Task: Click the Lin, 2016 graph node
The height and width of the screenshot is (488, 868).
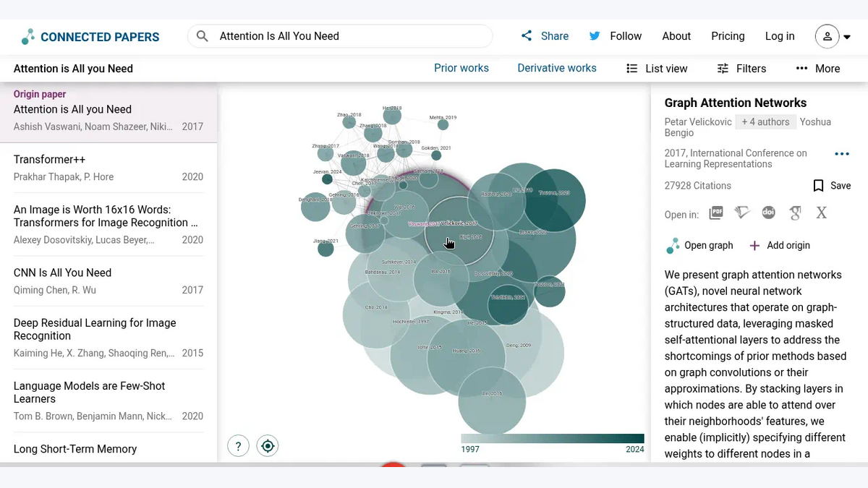Action: [492, 401]
